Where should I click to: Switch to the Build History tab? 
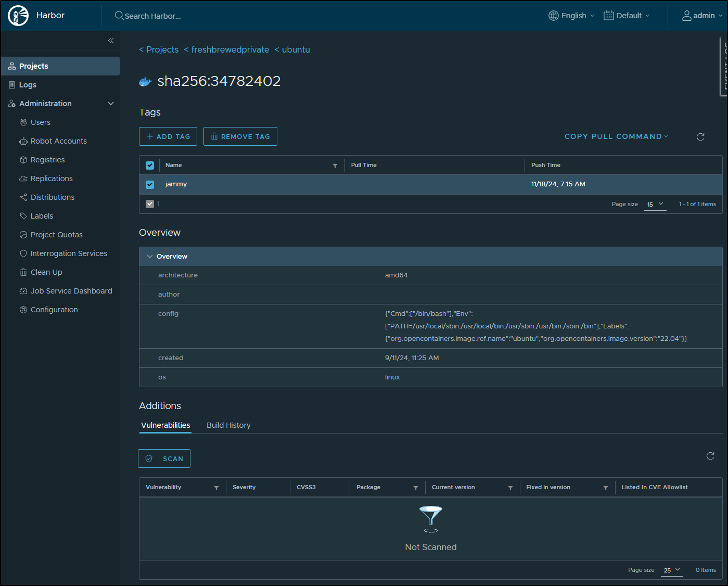coord(228,425)
